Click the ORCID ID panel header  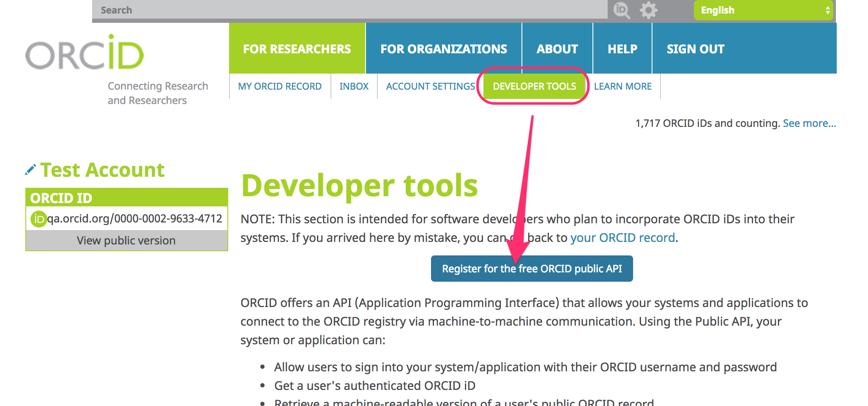click(x=126, y=198)
